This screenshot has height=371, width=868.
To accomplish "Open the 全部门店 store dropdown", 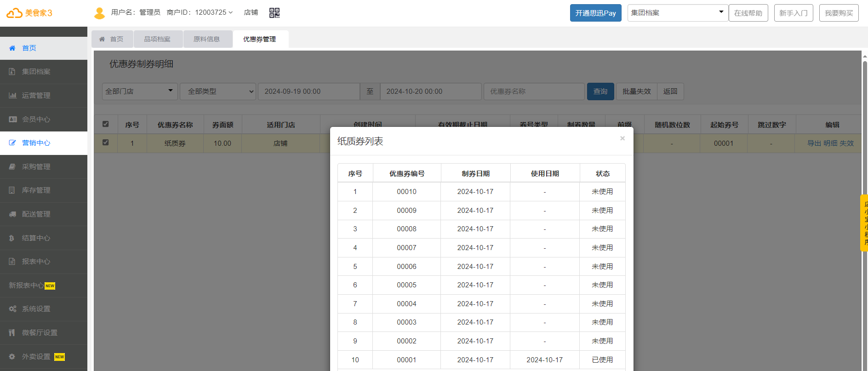I will [x=140, y=91].
